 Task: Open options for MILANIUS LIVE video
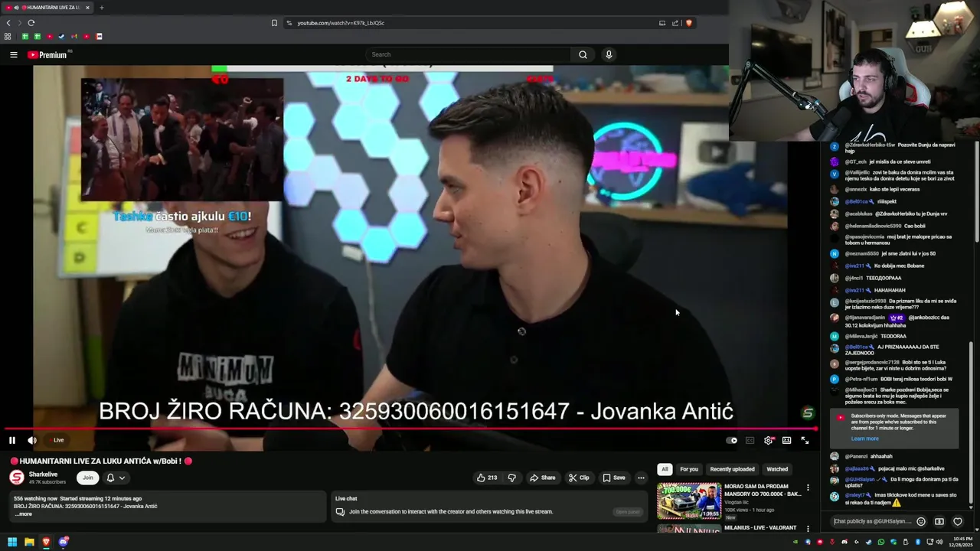(x=808, y=528)
